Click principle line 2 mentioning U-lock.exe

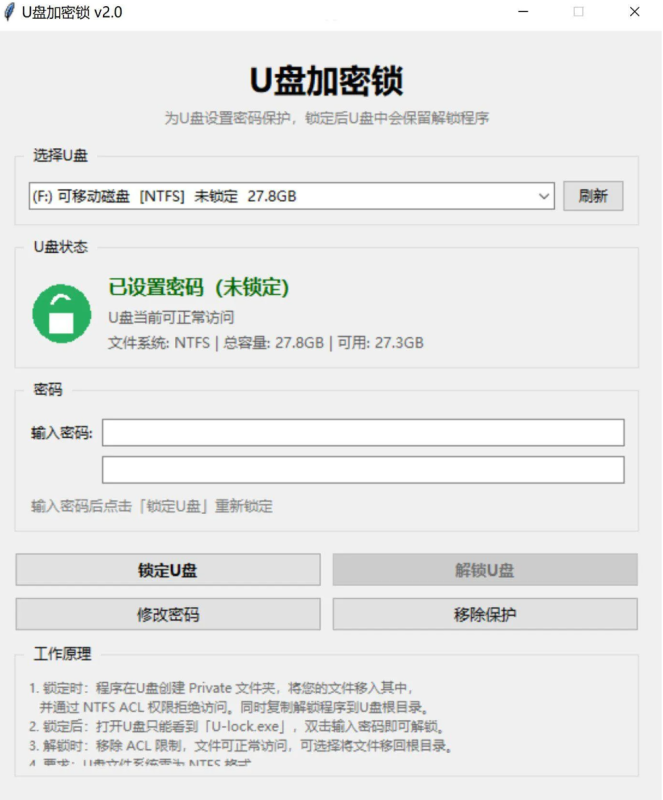237,726
